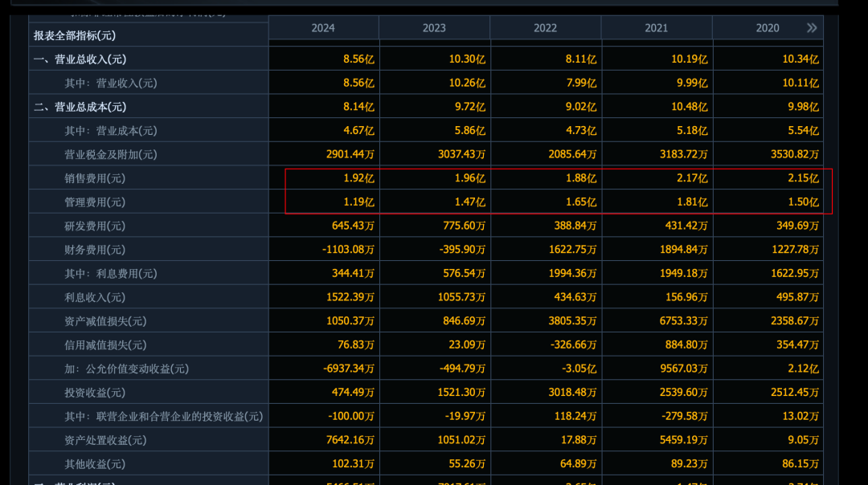
Task: Click 2024 financial expense value -1103.08万
Action: [x=348, y=250]
